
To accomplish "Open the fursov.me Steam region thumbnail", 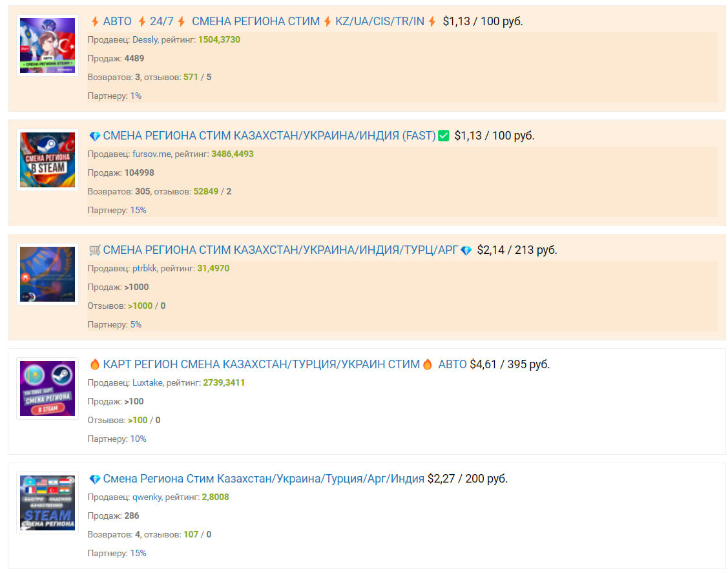I will point(47,160).
